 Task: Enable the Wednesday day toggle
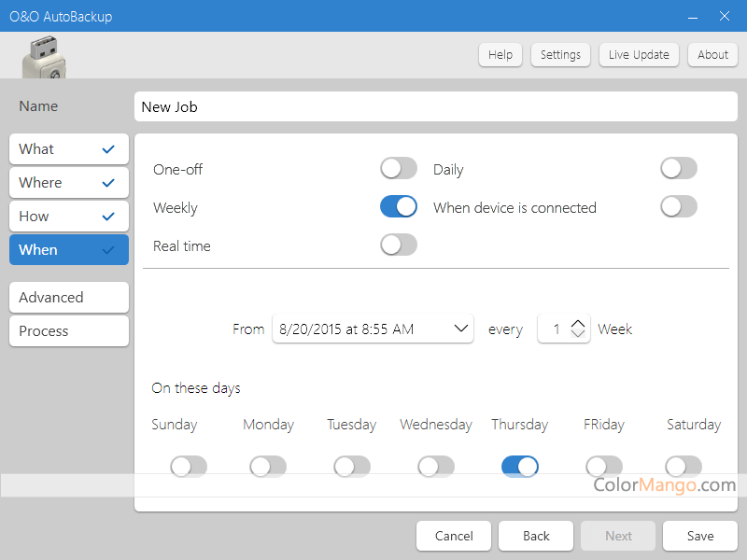point(436,466)
